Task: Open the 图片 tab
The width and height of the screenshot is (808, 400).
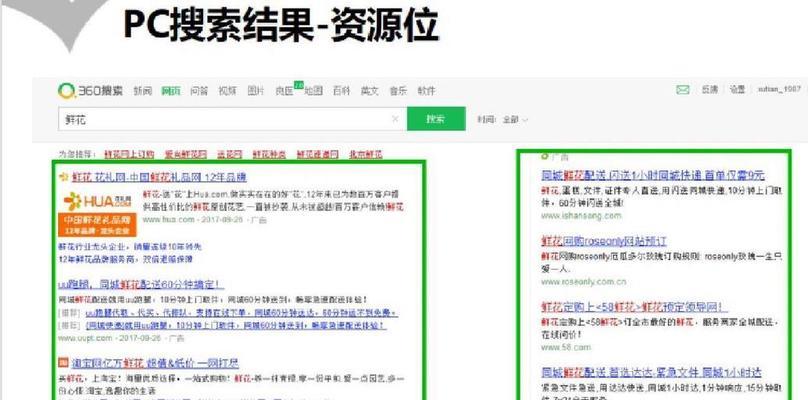Action: pos(256,91)
